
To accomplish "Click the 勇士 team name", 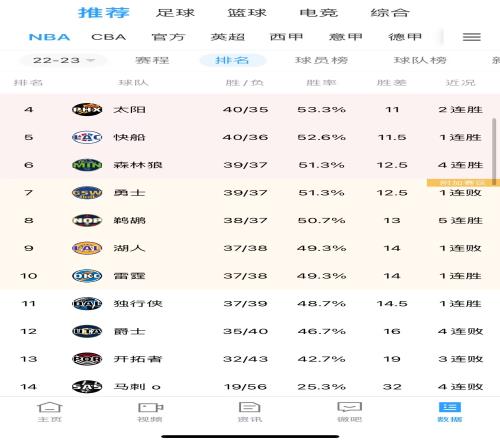I will (x=129, y=193).
